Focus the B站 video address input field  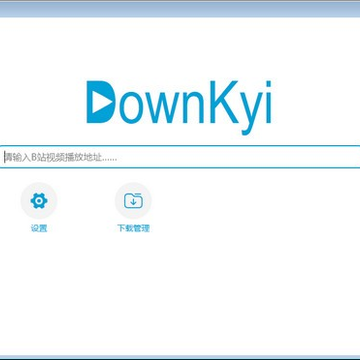click(180, 157)
